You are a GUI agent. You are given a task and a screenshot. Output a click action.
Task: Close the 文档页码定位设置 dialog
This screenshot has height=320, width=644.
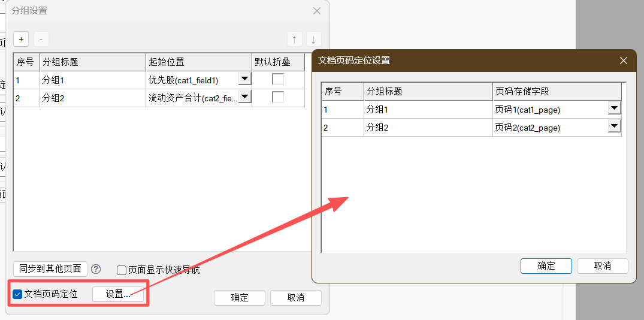(x=624, y=61)
